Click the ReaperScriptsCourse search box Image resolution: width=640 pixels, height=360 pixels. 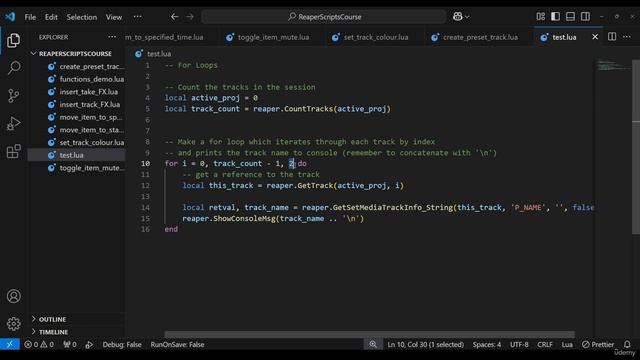click(x=324, y=17)
